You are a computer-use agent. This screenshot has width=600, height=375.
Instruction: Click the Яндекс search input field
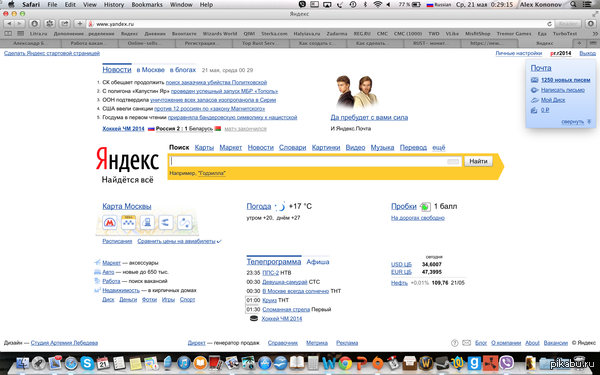tap(315, 161)
